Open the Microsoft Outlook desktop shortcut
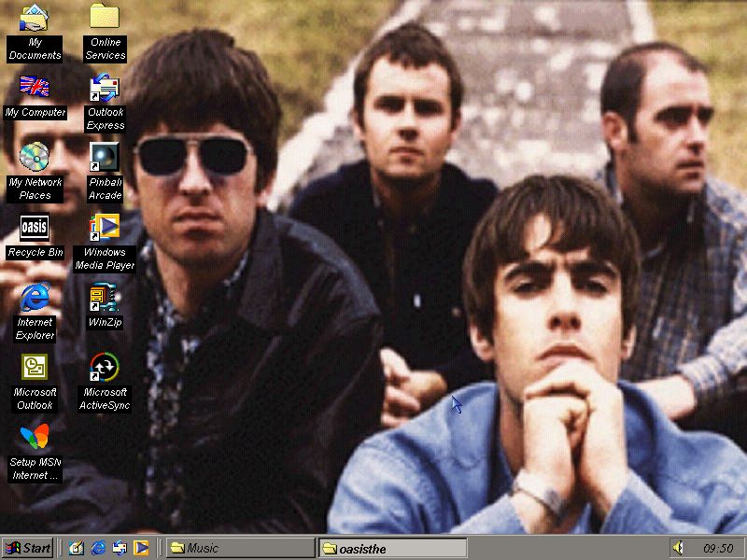Viewport: 747px width, 560px height. click(35, 367)
